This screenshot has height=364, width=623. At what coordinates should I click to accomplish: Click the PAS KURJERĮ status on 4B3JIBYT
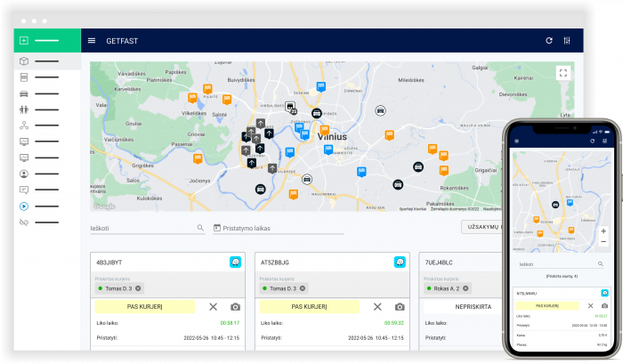tap(144, 307)
